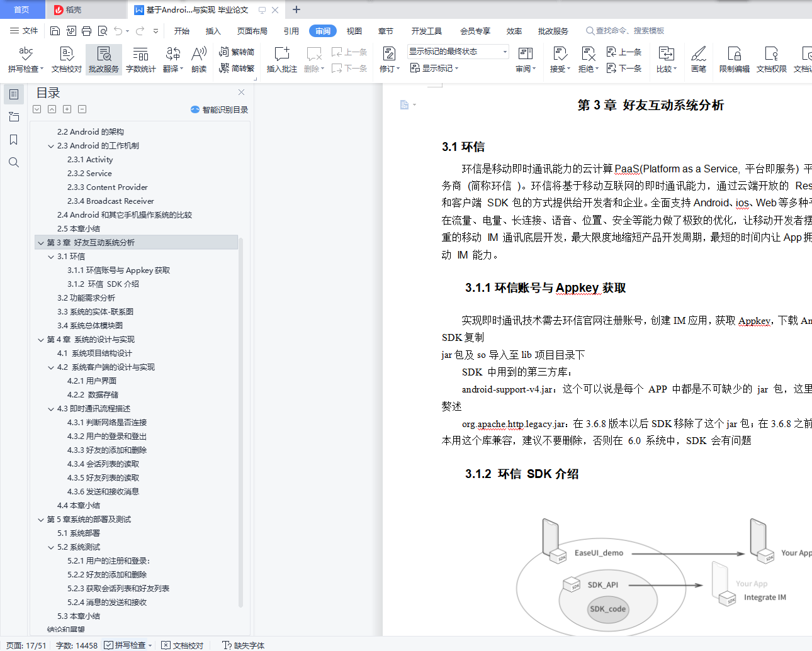Image resolution: width=812 pixels, height=651 pixels.
Task: Go to next change 下一条 beside 拒绝
Action: (x=624, y=68)
